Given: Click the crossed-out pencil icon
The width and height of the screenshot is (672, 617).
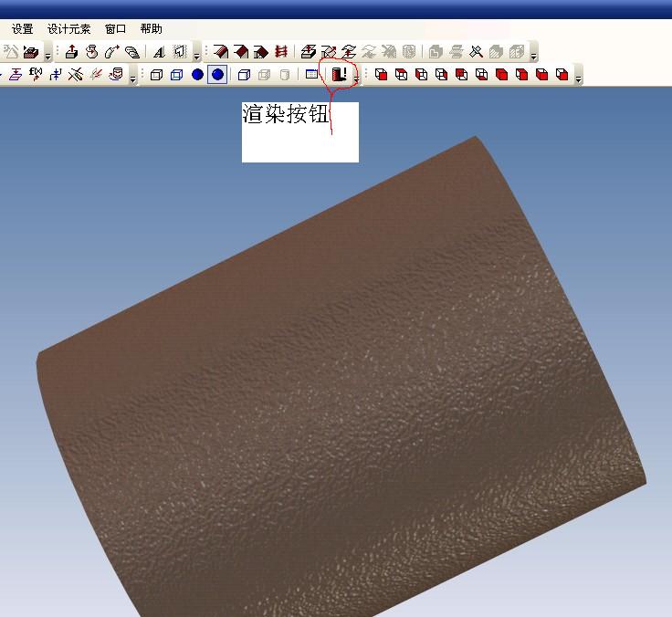Looking at the screenshot, I should [x=76, y=75].
